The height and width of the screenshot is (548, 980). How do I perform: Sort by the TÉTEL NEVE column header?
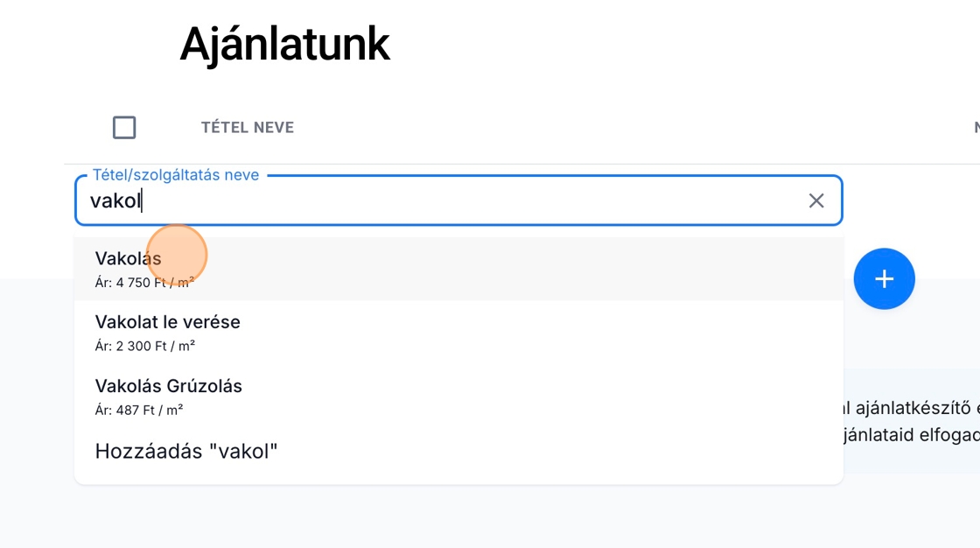pyautogui.click(x=248, y=128)
